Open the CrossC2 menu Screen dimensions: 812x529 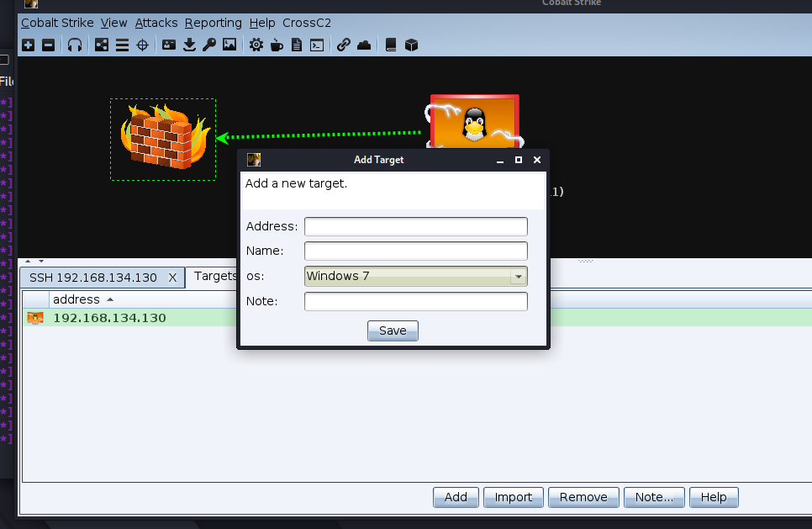[307, 23]
